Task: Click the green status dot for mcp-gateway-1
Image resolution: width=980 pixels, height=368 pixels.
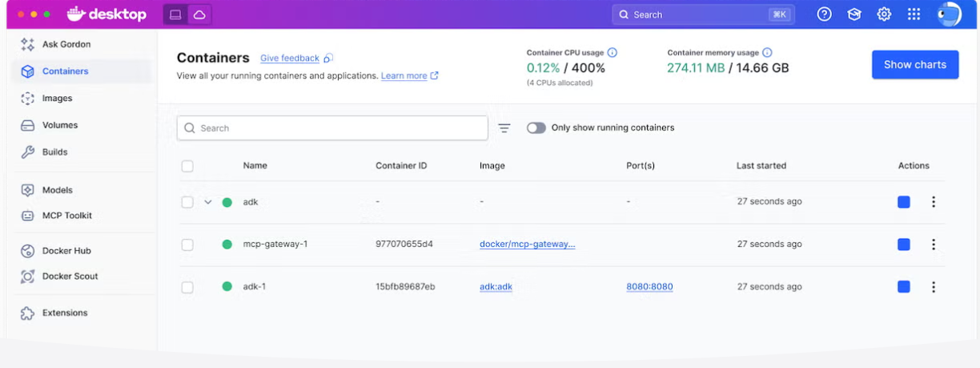Action: 227,245
